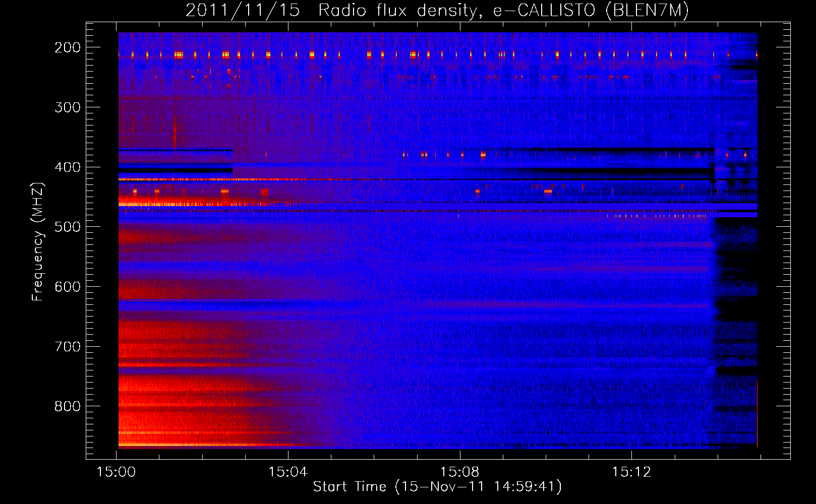
Task: Click the 800 frequency tick label
Action: tap(68, 406)
